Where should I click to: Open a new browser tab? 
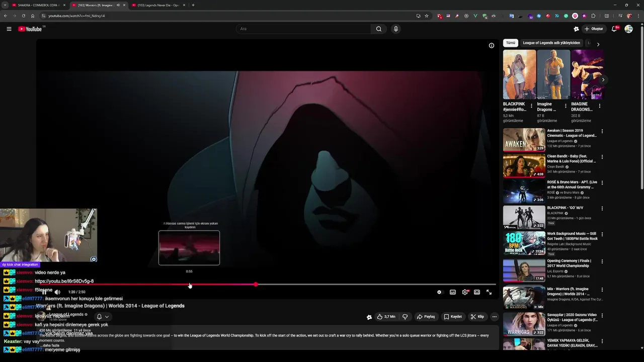pyautogui.click(x=193, y=5)
